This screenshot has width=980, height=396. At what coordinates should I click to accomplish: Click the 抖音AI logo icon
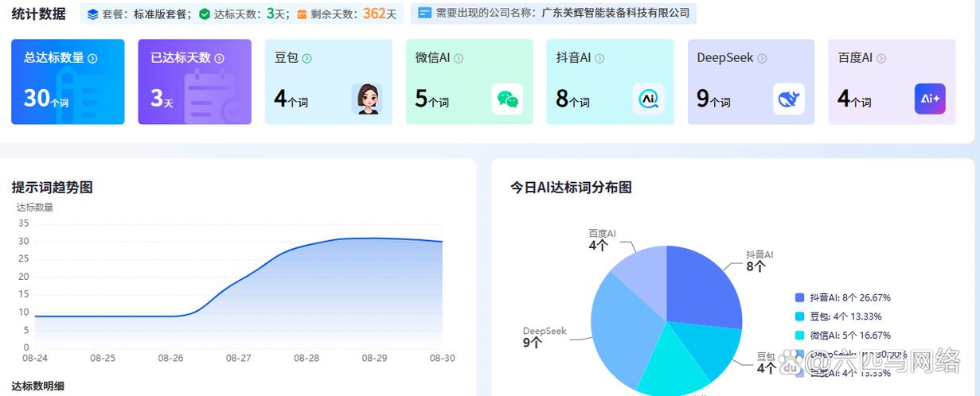pos(648,99)
